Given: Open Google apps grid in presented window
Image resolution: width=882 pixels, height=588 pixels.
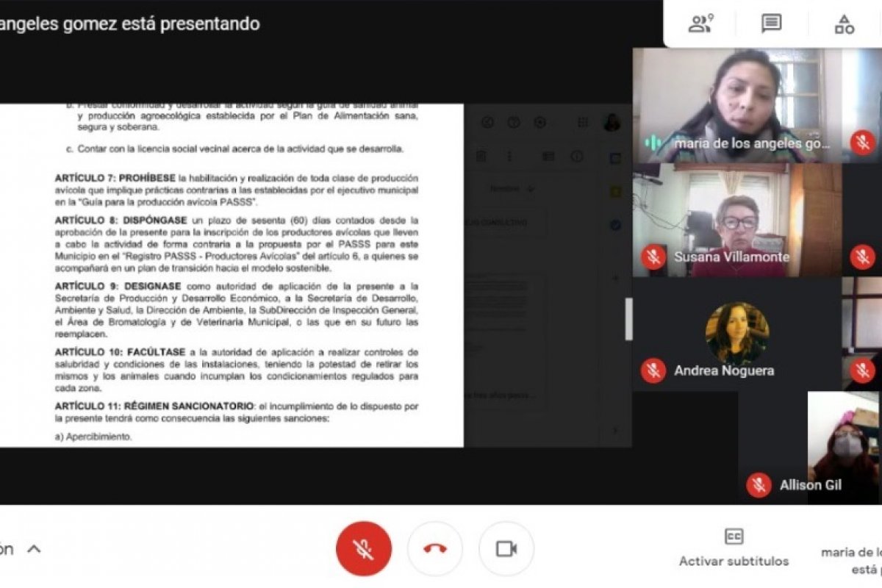Looking at the screenshot, I should point(583,123).
